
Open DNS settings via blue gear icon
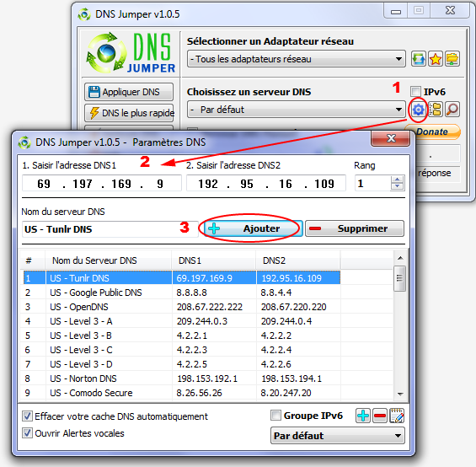tap(419, 110)
